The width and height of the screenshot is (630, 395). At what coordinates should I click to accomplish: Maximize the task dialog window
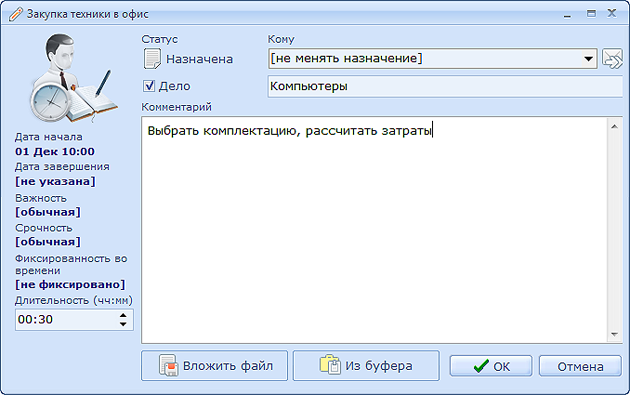coord(591,14)
